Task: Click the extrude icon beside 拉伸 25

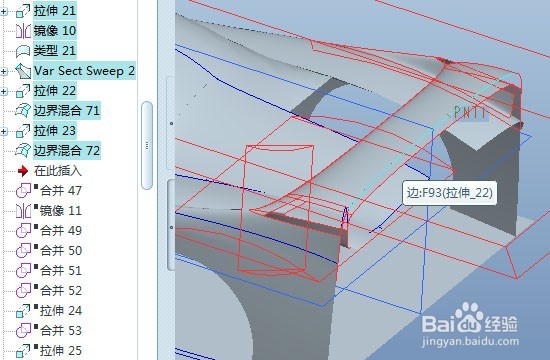Action: (23, 351)
